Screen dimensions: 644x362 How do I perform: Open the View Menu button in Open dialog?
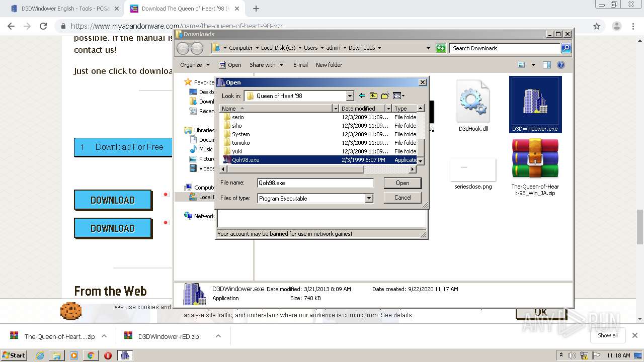[x=398, y=96]
